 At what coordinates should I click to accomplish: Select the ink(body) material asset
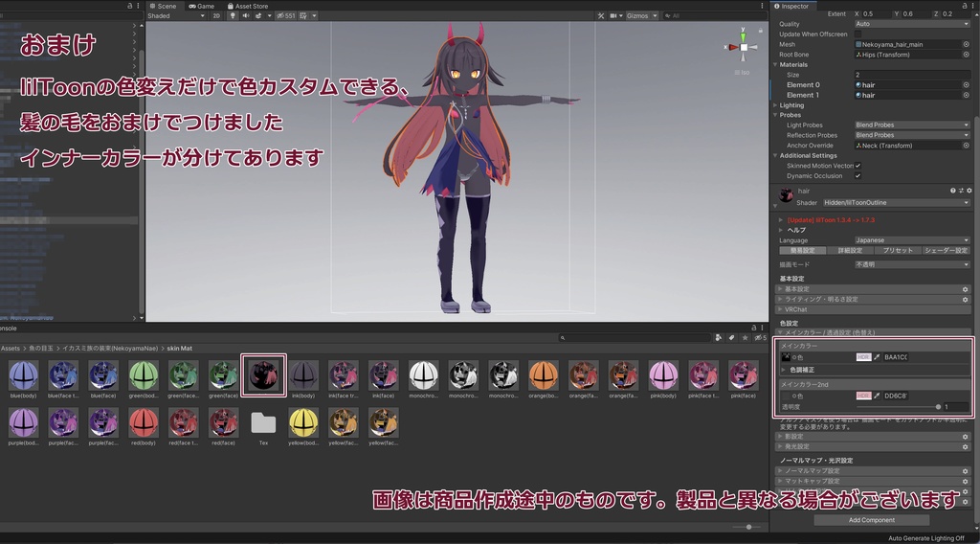point(303,375)
